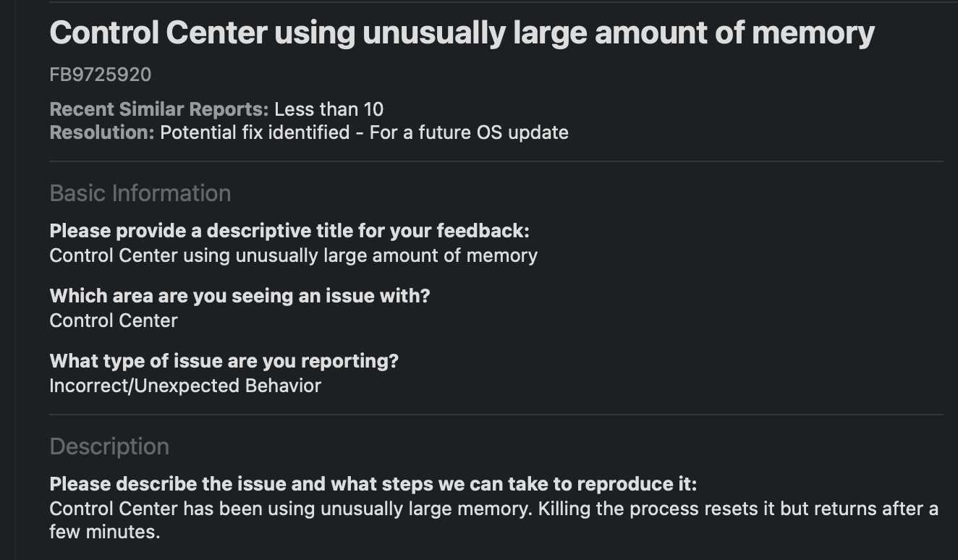
Task: Click the 'Which area are you seeing' question
Action: point(239,296)
